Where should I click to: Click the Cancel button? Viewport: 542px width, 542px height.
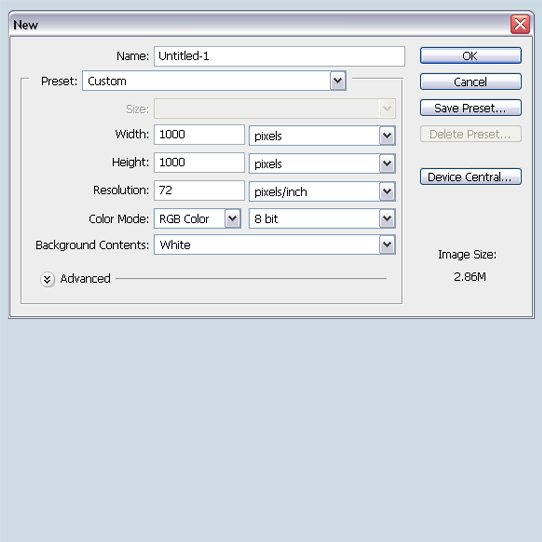click(470, 82)
